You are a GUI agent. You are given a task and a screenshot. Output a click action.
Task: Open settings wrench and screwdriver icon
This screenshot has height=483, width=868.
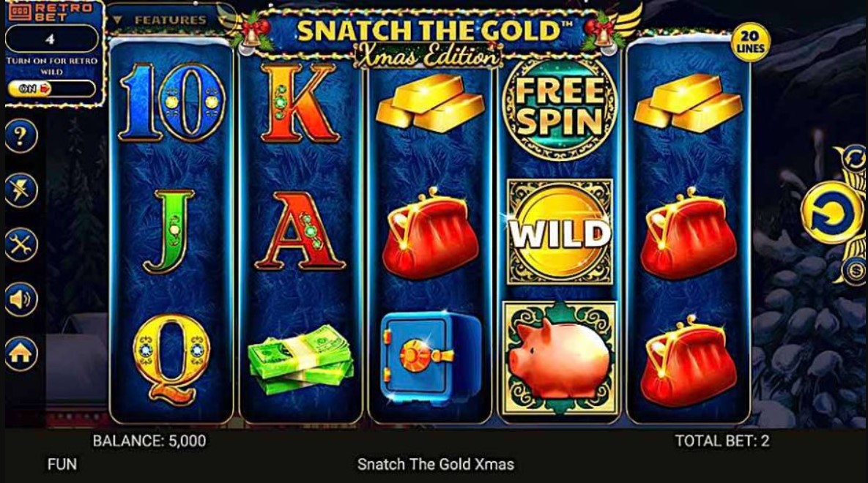coord(21,244)
